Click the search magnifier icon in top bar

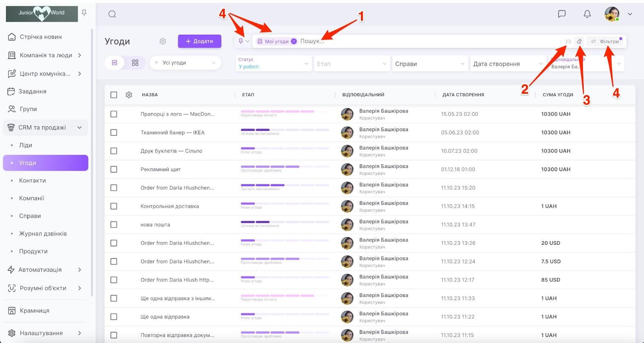112,14
